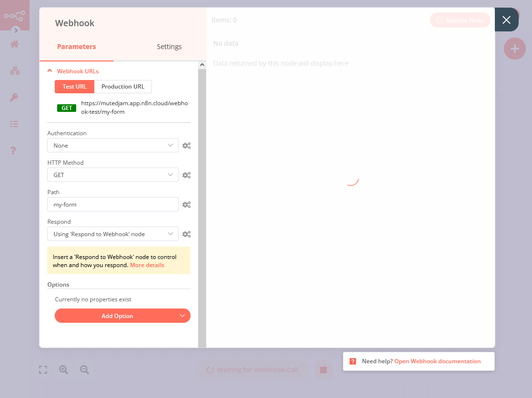Switch to the Settings tab
532x398 pixels.
click(169, 47)
